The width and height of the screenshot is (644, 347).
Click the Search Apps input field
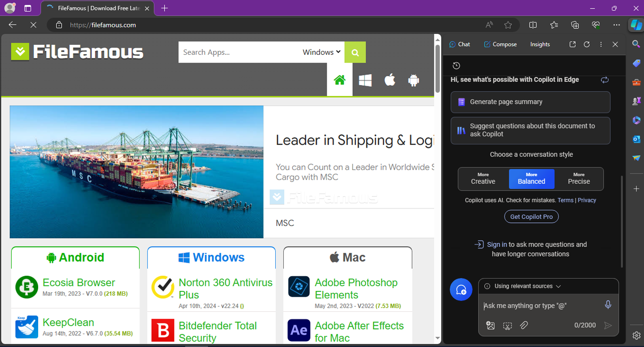pos(239,52)
